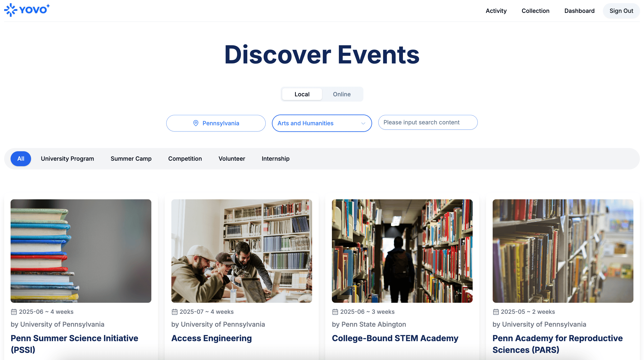Viewport: 644px width, 360px height.
Task: Click the Sign Out button
Action: pos(621,11)
